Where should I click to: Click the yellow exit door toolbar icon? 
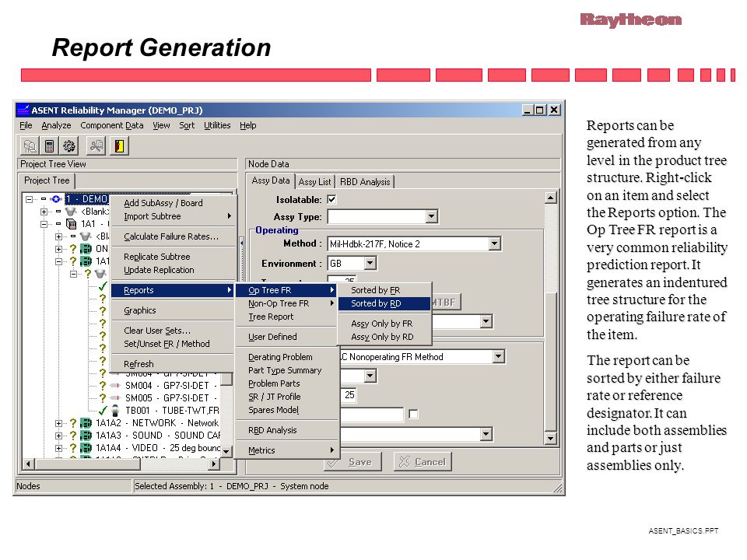[x=119, y=145]
